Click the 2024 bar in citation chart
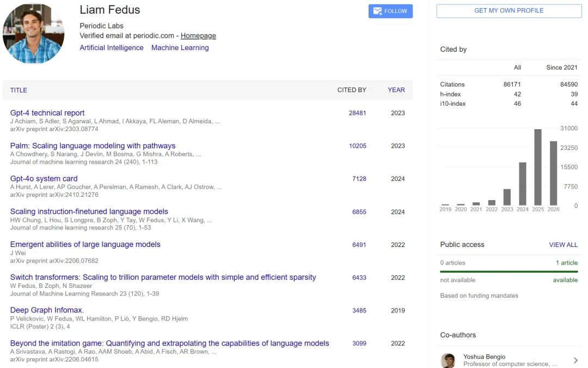 coord(522,184)
